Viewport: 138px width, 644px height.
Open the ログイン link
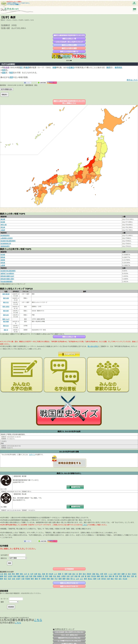(x=32, y=454)
